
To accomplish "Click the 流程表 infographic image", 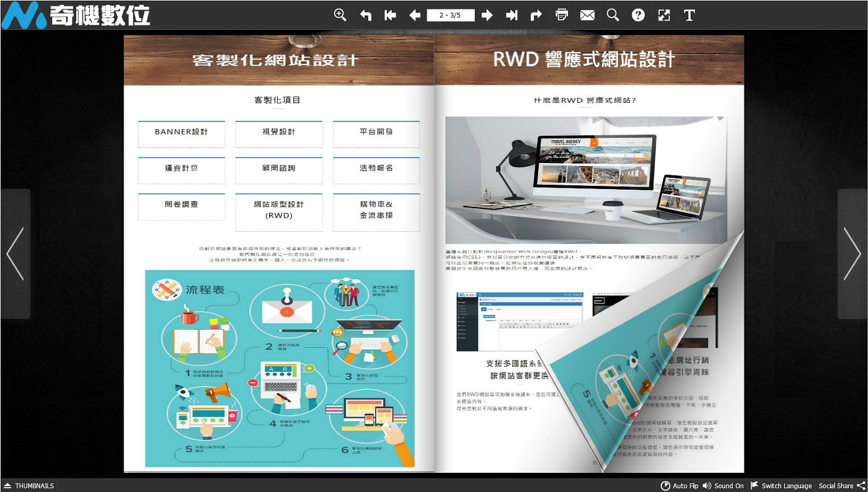I will tap(280, 368).
